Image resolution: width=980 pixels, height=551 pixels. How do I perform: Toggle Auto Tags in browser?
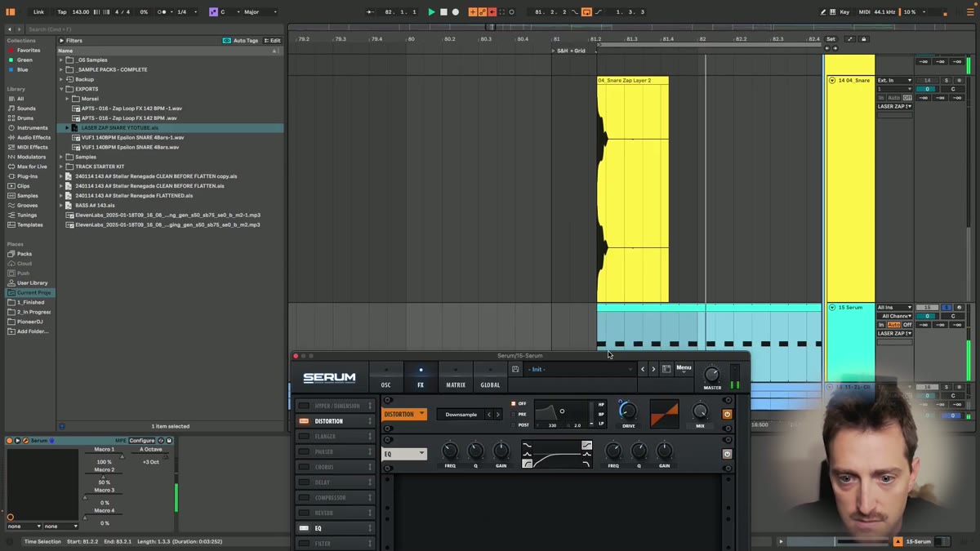tap(241, 40)
